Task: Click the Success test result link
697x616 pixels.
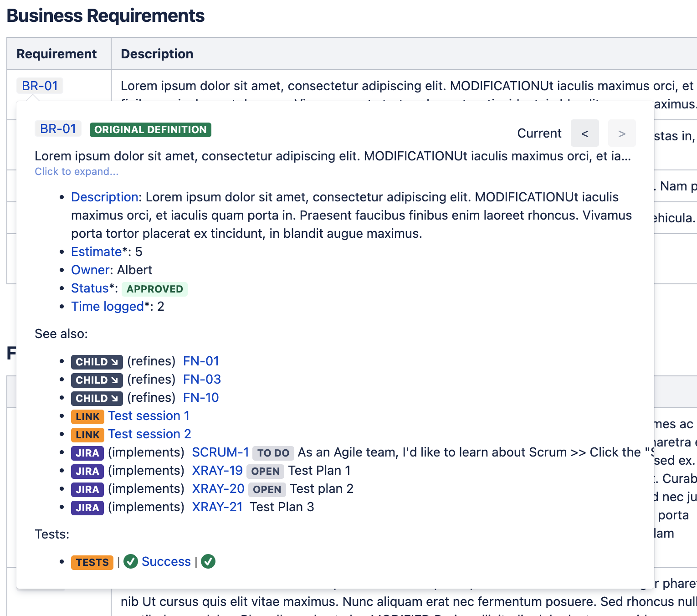Action: click(x=166, y=561)
